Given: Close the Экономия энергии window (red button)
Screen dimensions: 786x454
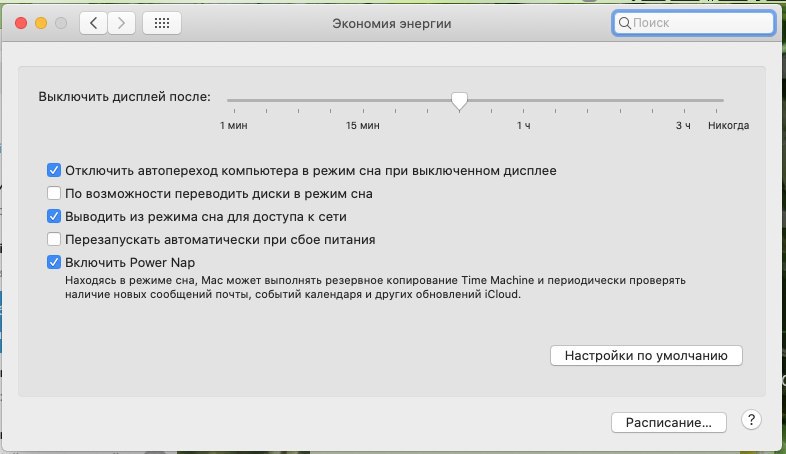Looking at the screenshot, I should 21,23.
